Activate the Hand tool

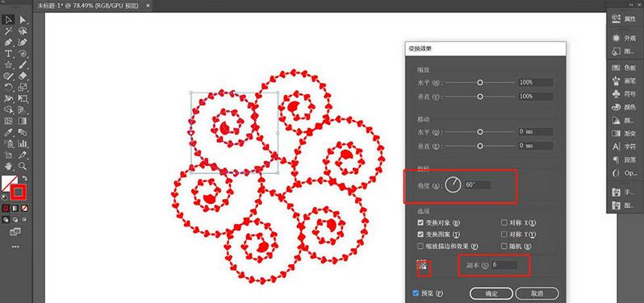8,166
